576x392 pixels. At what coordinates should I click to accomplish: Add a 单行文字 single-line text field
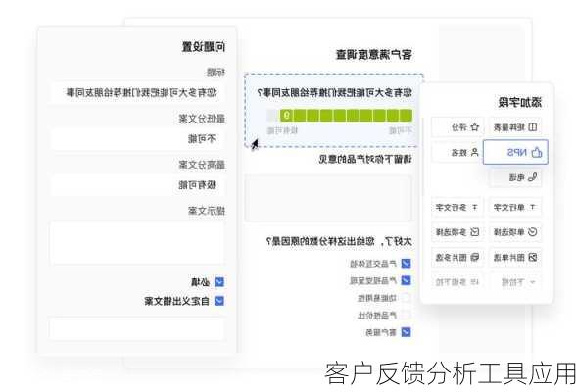tap(514, 207)
